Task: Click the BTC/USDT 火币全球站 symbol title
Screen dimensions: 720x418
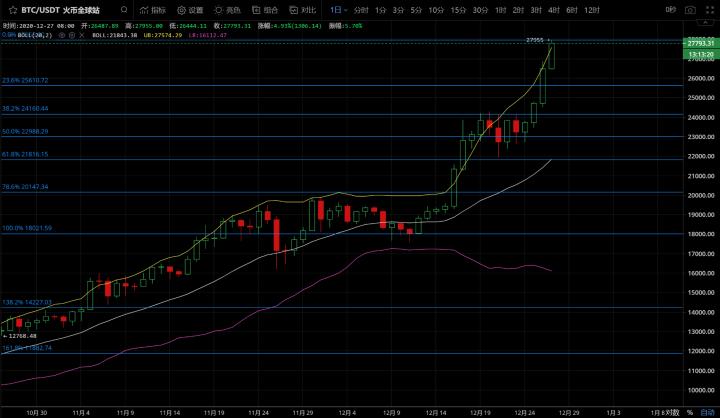Action: coord(60,10)
